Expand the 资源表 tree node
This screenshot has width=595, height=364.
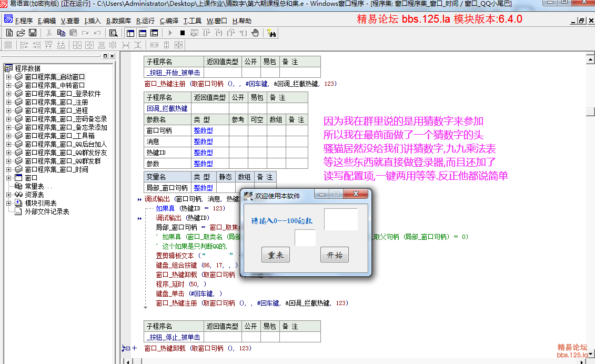pyautogui.click(x=8, y=195)
